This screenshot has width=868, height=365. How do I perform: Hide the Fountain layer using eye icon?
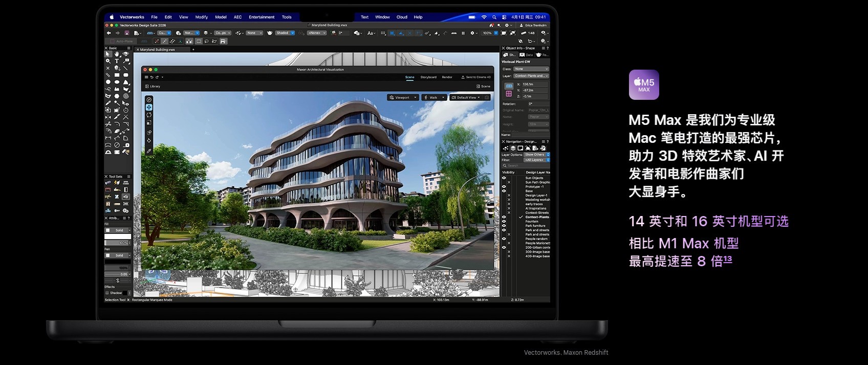pos(504,221)
